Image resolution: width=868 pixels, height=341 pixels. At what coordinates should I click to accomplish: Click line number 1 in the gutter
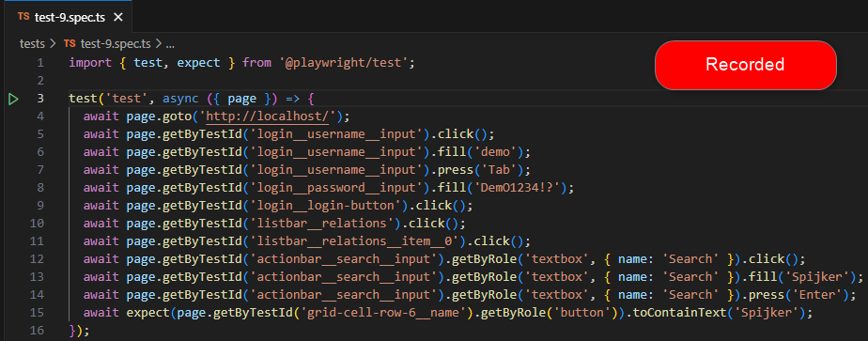(39, 63)
